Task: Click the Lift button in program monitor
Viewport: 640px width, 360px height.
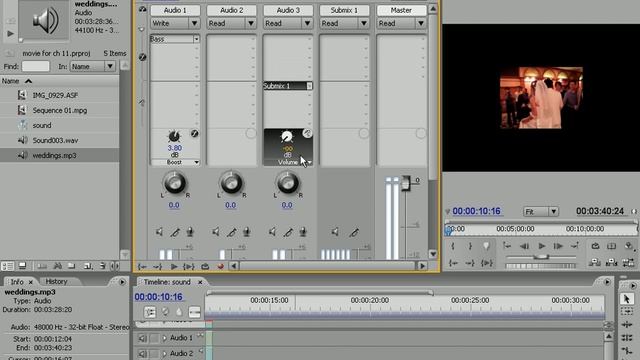Action: click(x=595, y=263)
